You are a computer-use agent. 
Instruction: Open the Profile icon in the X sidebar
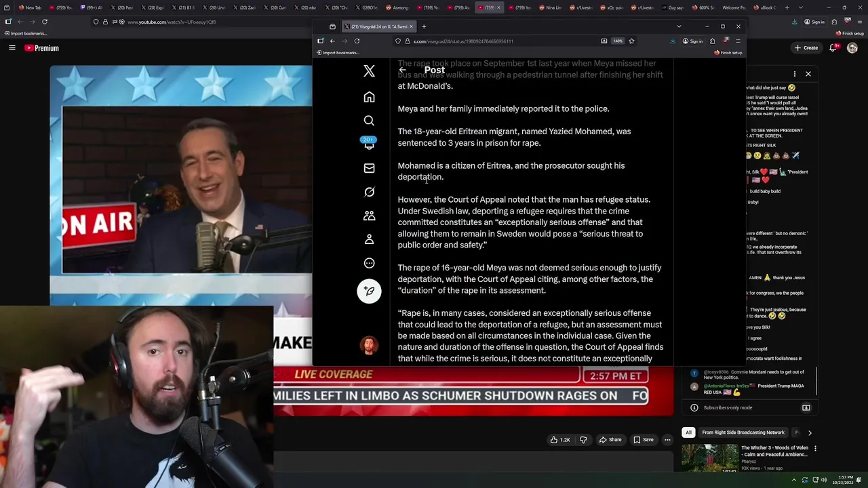pyautogui.click(x=369, y=239)
